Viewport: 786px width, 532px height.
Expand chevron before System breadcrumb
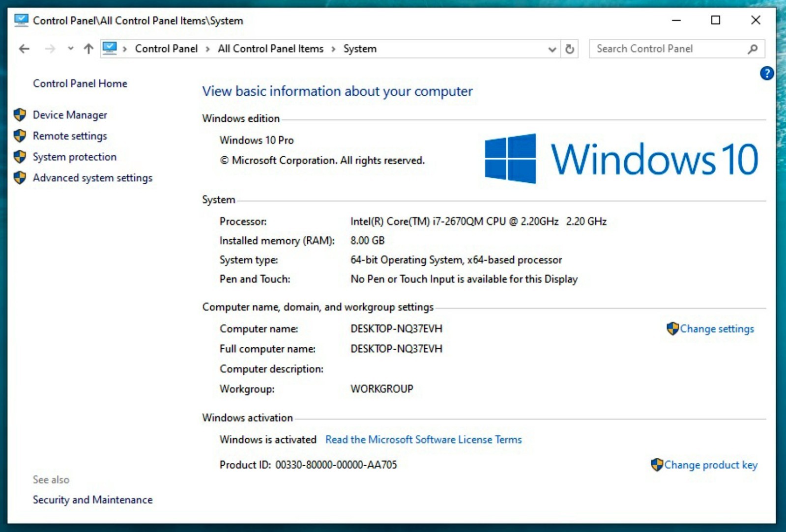(333, 49)
